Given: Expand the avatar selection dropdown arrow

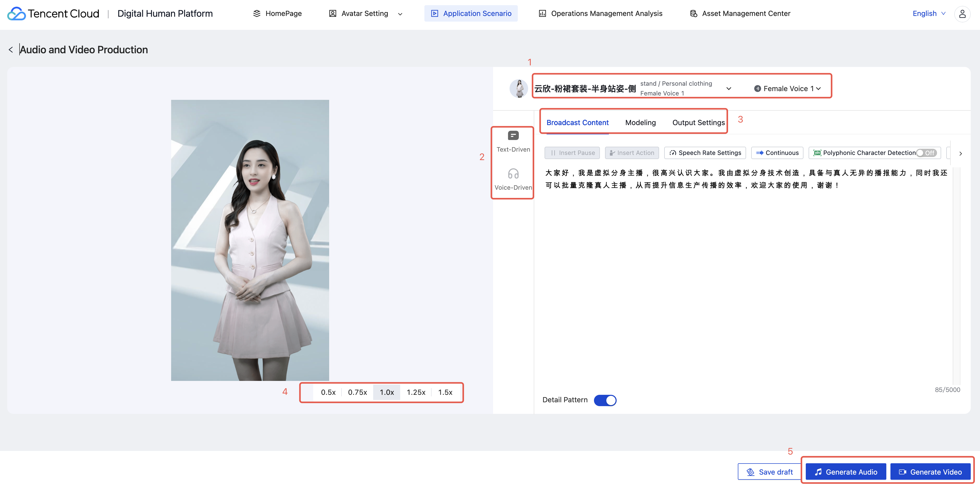Looking at the screenshot, I should click(729, 89).
